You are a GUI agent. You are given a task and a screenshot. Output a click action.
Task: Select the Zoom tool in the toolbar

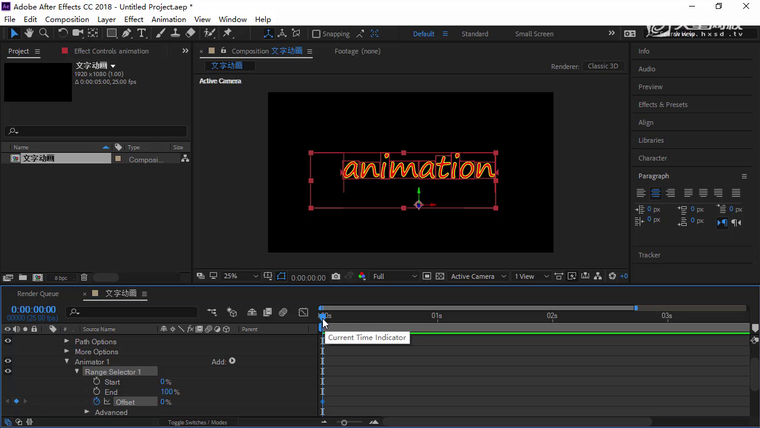44,33
